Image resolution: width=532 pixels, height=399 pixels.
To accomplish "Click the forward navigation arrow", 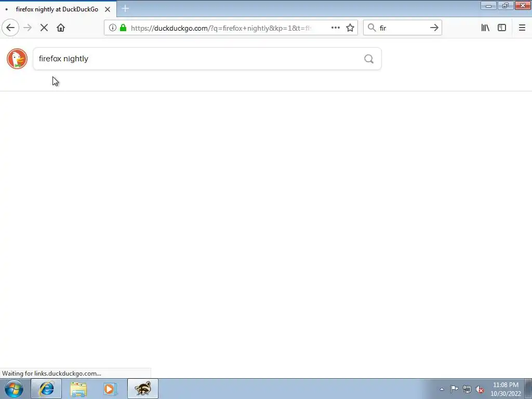I will coord(28,28).
